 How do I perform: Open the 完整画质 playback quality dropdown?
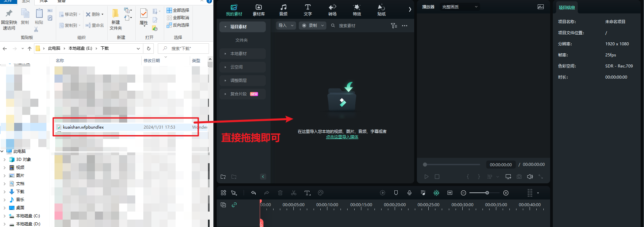tap(460, 7)
